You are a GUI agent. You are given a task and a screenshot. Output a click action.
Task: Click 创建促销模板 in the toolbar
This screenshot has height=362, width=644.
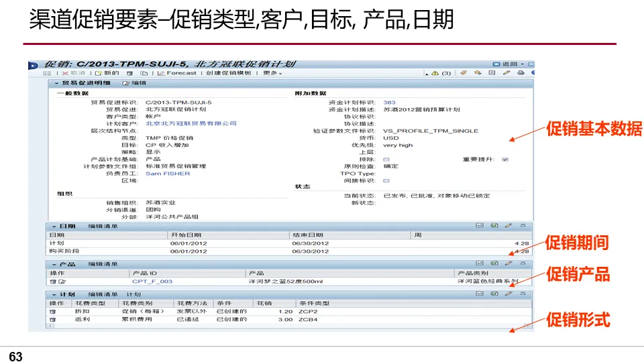click(229, 73)
